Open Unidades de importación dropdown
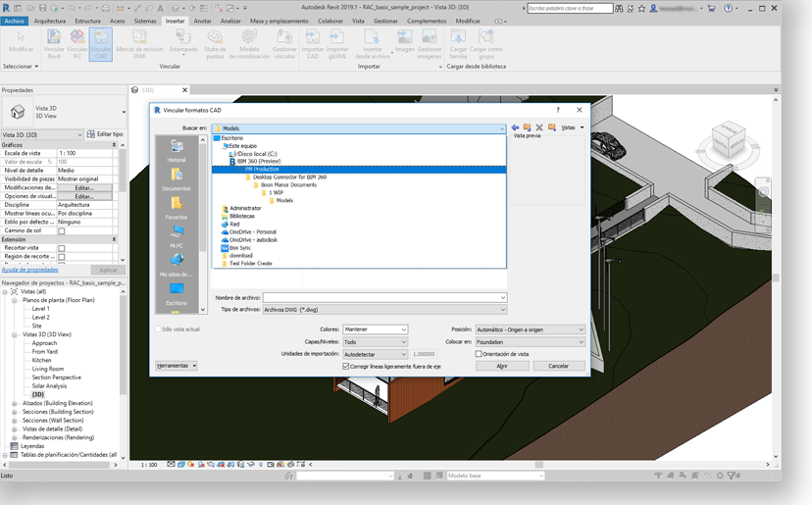The width and height of the screenshot is (812, 505). 376,354
